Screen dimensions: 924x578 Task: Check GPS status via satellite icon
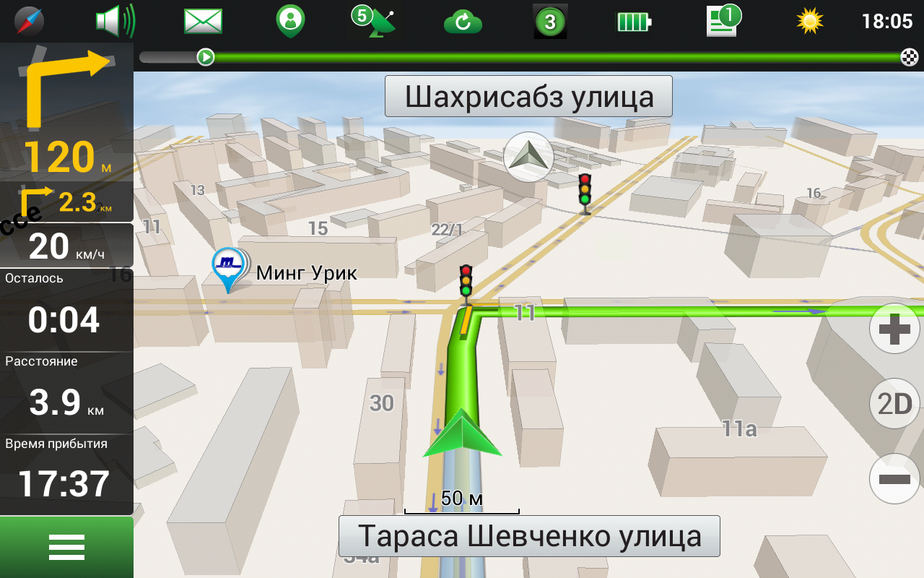375,20
